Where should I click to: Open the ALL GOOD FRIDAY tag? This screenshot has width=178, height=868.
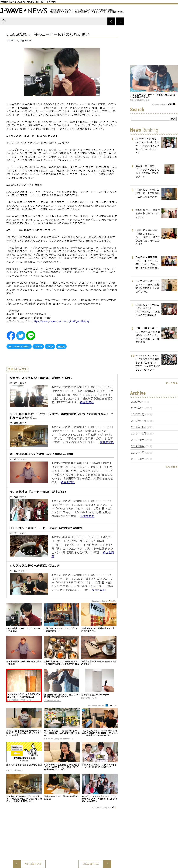[19, 346]
